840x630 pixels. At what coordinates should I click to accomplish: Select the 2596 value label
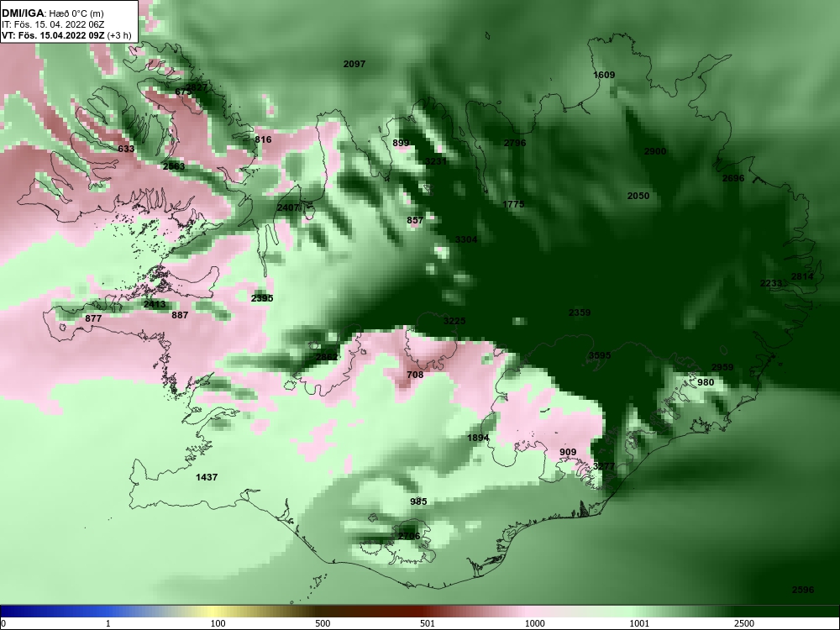[802, 590]
